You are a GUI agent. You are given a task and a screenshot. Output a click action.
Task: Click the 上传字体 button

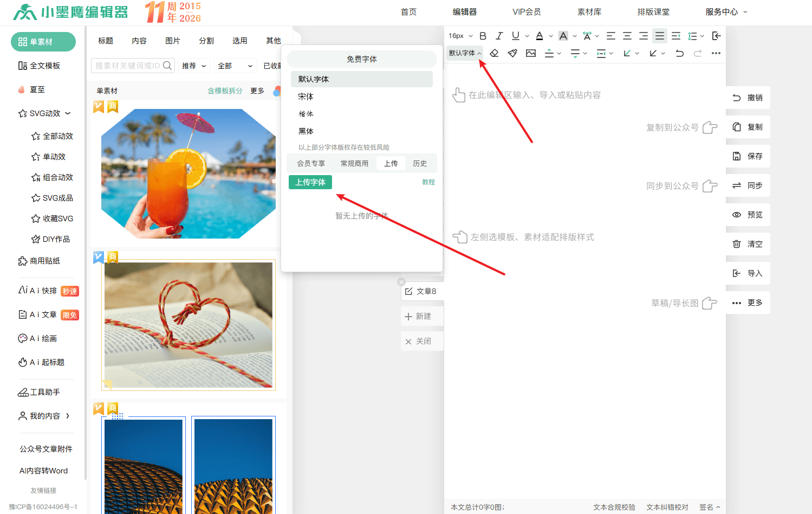(x=310, y=182)
